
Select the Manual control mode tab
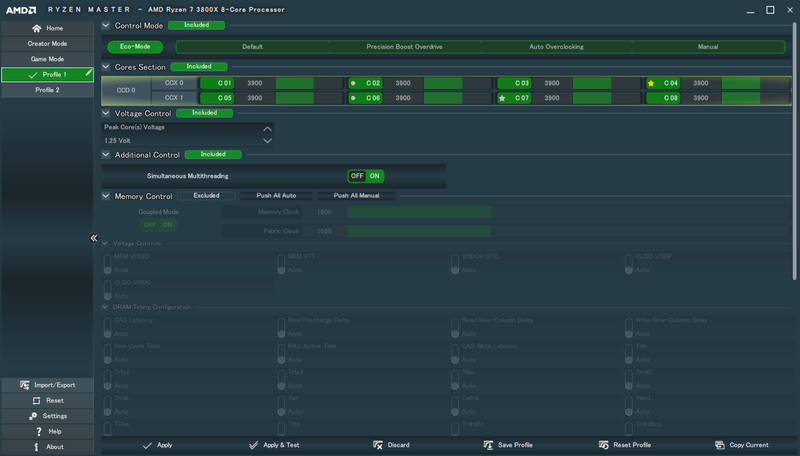click(x=708, y=47)
